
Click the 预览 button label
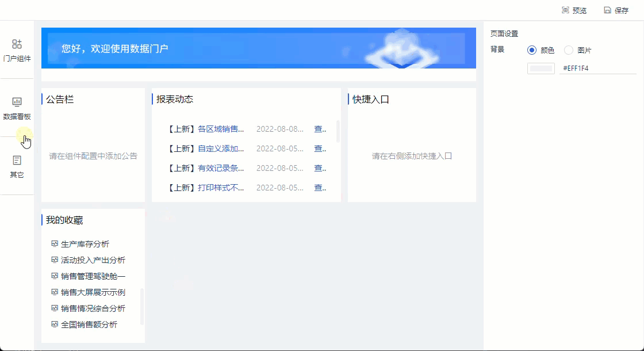(580, 11)
